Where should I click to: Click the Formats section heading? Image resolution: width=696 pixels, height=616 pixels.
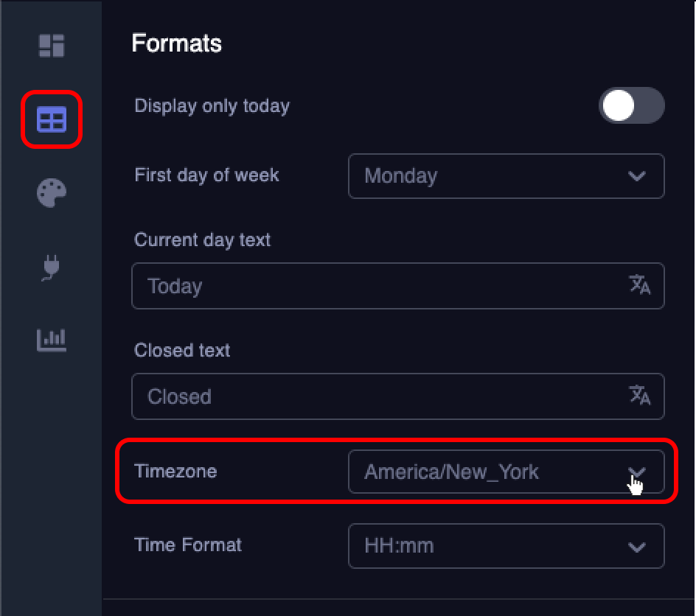177,43
